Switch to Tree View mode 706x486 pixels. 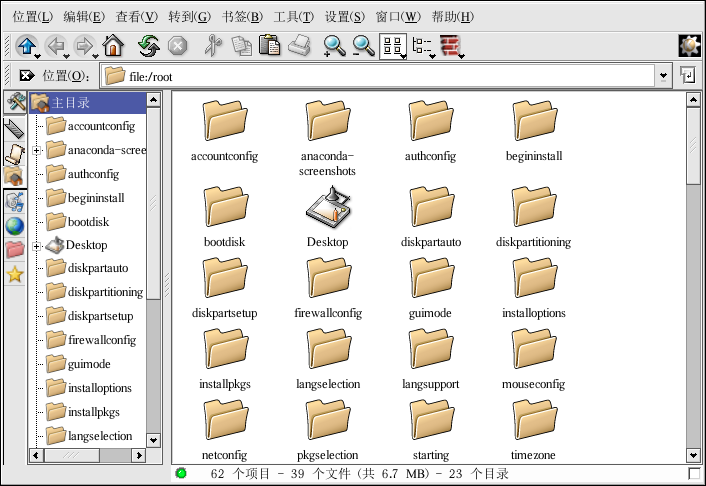[423, 46]
